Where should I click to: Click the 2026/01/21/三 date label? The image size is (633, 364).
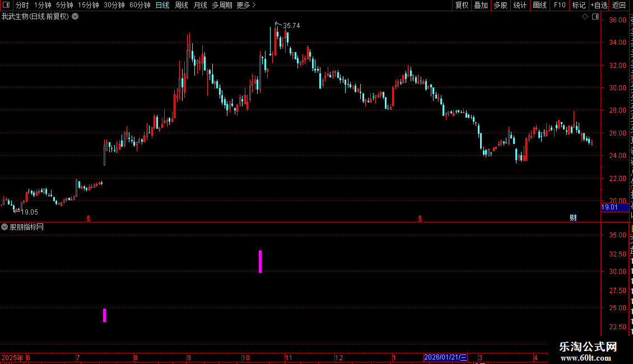(x=446, y=357)
